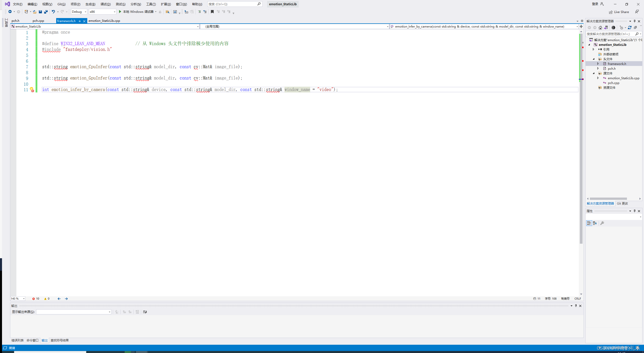Toggle a bookmark with the bookmark icon
Viewport: 644px width, 353px height.
pyautogui.click(x=212, y=12)
